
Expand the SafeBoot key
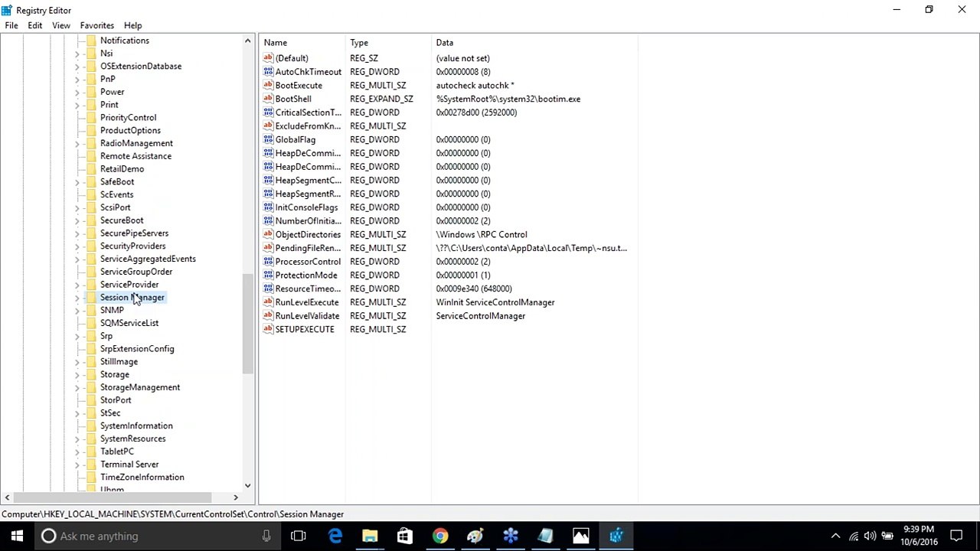point(77,182)
